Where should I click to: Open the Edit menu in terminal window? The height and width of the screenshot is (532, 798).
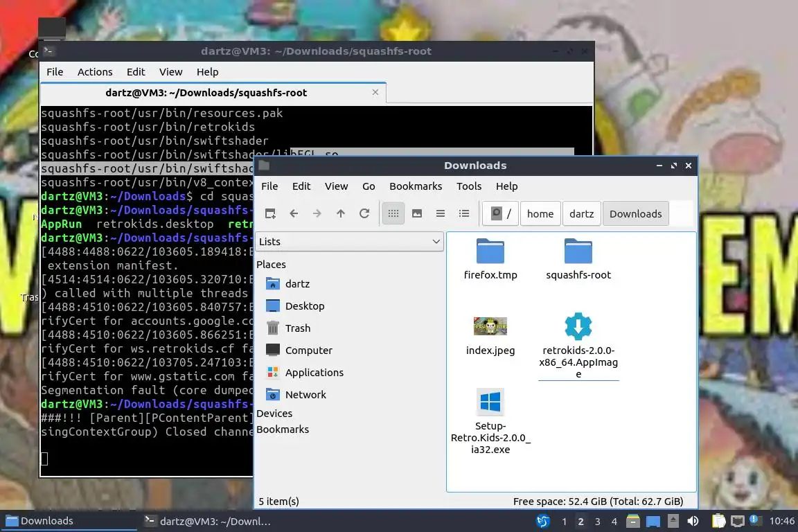[136, 72]
